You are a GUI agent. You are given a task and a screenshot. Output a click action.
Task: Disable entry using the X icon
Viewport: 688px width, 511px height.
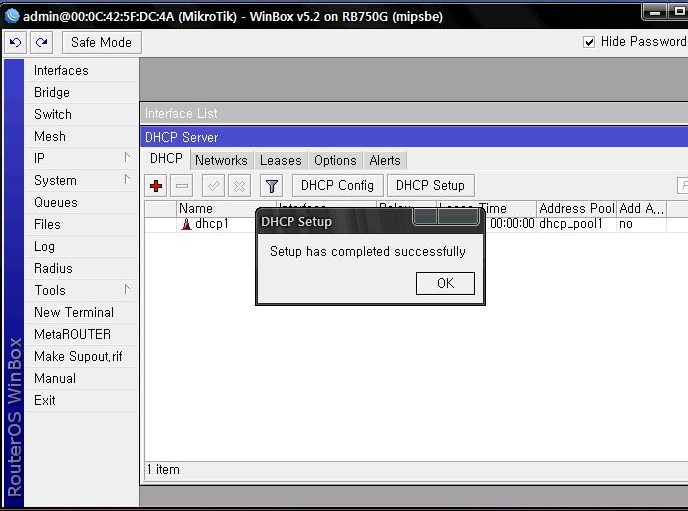click(239, 186)
